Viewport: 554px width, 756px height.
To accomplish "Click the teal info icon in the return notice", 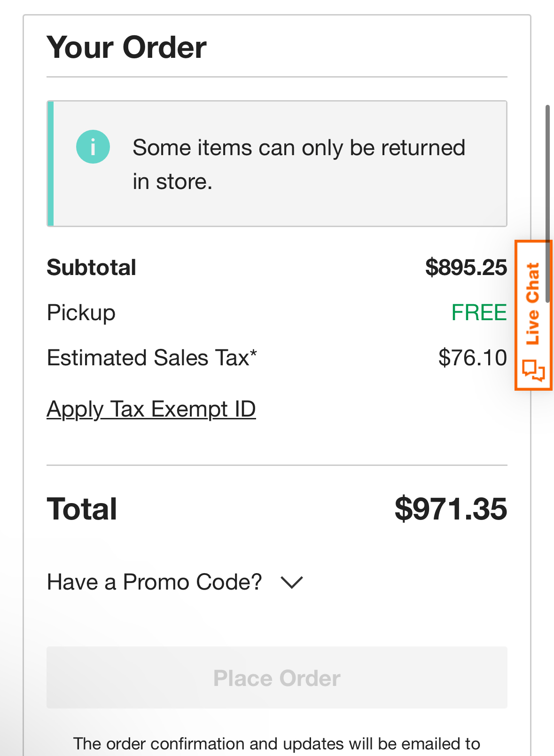I will click(93, 147).
